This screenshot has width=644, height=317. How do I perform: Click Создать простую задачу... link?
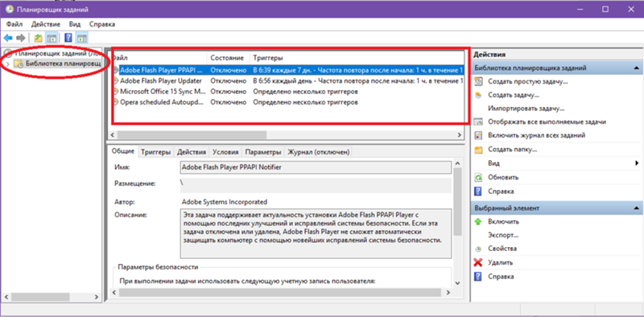coord(528,82)
